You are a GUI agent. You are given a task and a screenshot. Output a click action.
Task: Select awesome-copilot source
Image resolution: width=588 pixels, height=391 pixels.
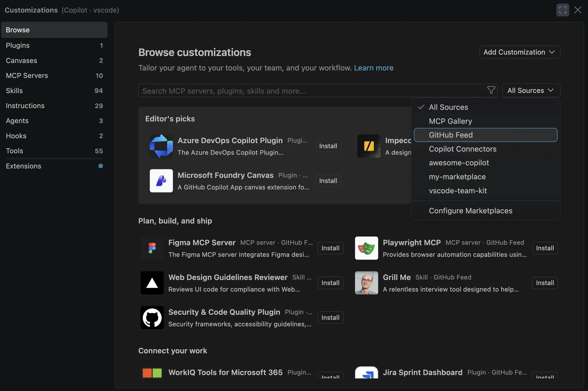[485, 163]
